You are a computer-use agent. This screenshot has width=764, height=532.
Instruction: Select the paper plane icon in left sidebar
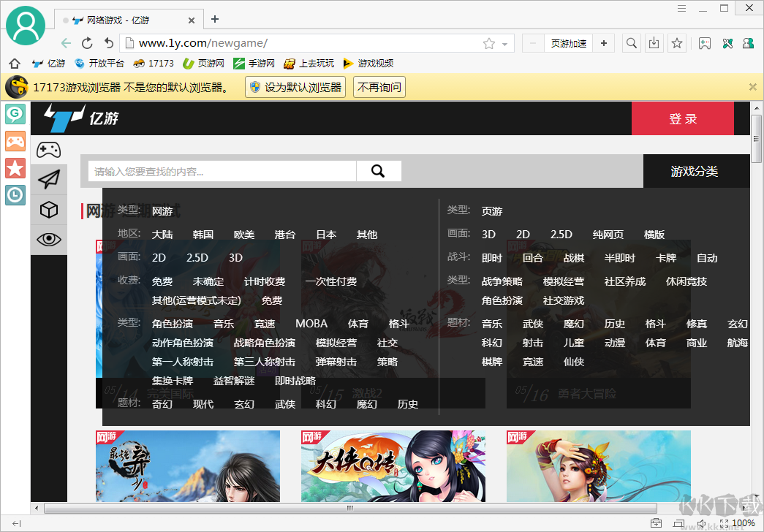(48, 179)
